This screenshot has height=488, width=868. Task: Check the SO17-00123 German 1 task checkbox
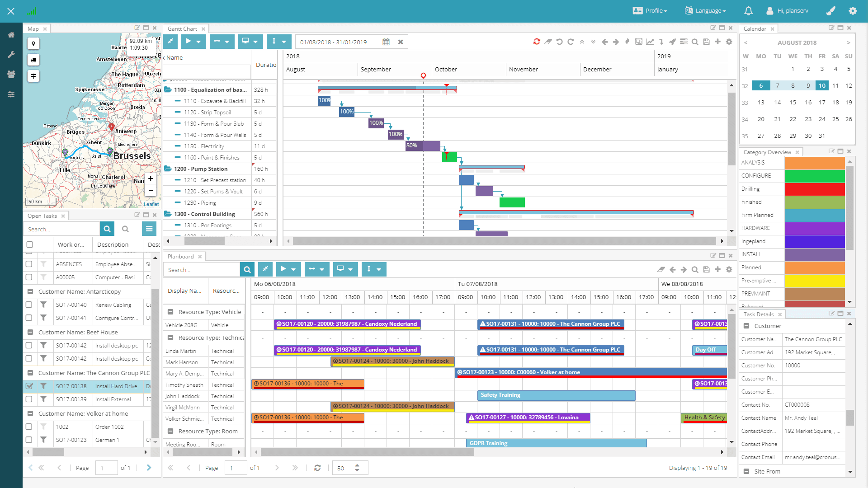[x=29, y=440]
